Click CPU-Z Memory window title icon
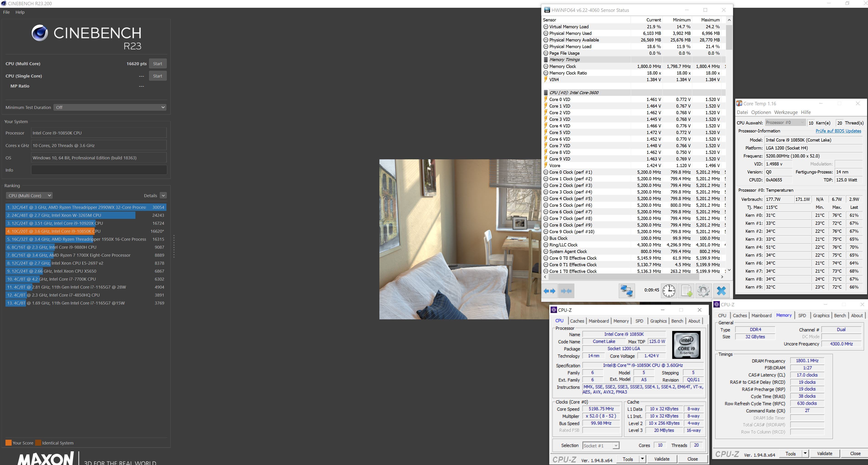 pos(717,305)
